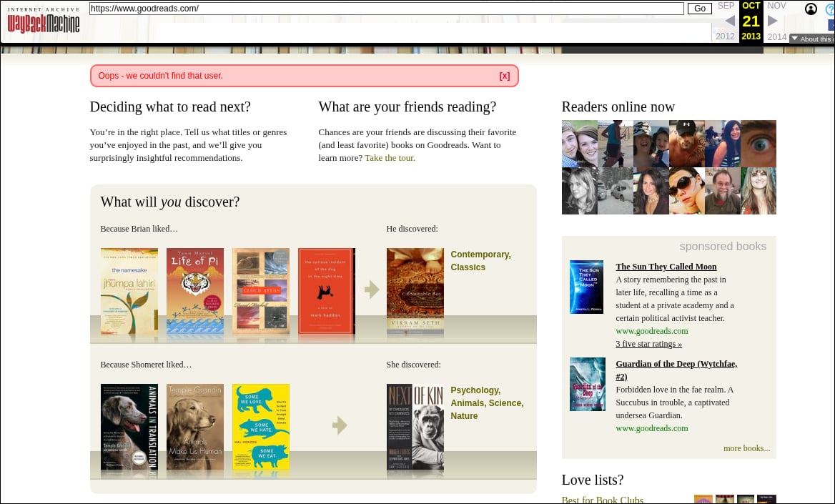Open Guardian of the Deep title link
The height and width of the screenshot is (504, 835).
pos(676,370)
